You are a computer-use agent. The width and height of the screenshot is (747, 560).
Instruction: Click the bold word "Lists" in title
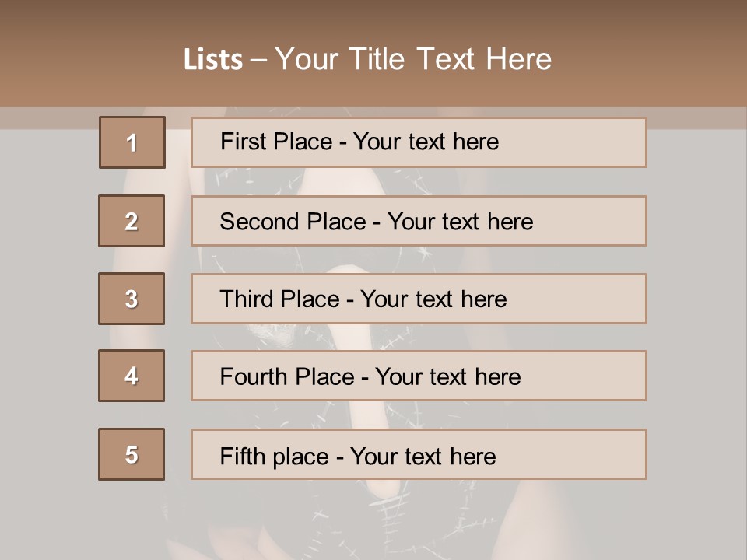213,60
